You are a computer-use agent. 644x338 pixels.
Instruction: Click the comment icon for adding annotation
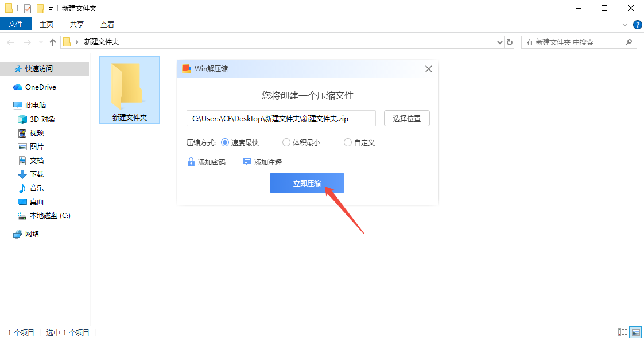[x=247, y=162]
